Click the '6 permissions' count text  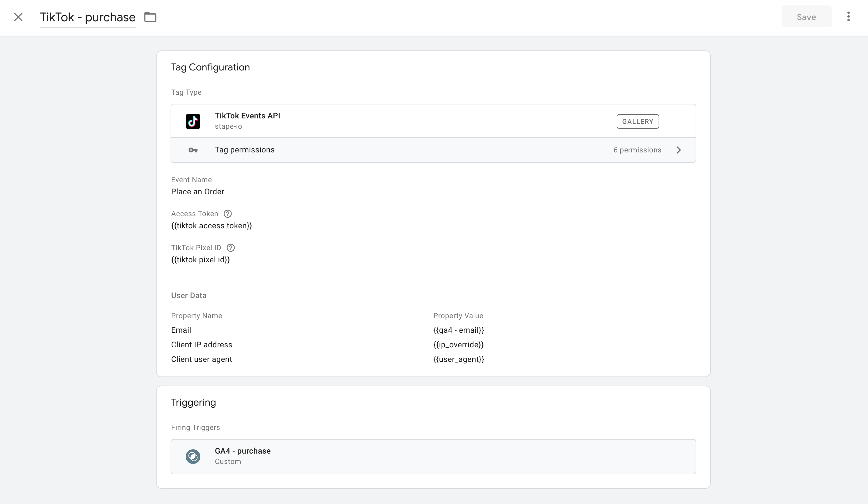tap(637, 150)
